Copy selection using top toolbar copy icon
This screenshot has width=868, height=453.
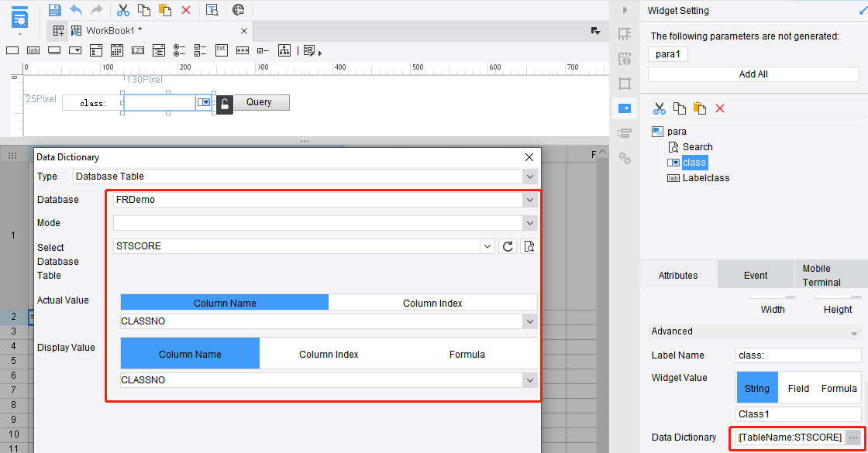(x=144, y=10)
